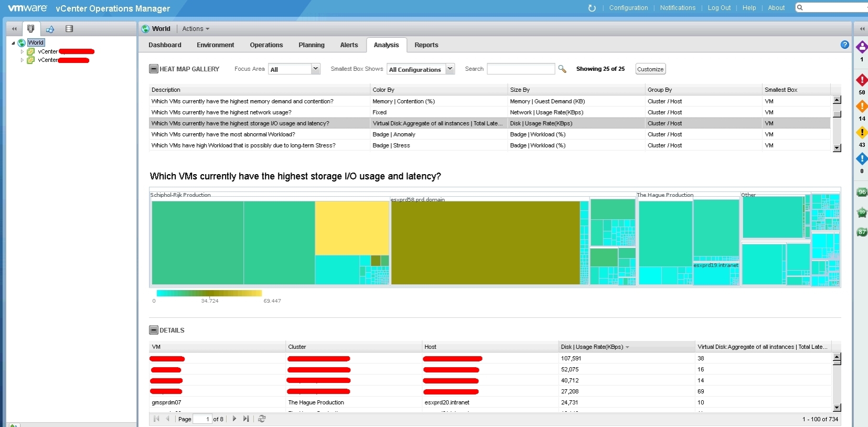The width and height of the screenshot is (868, 427).
Task: Open the Planning tab
Action: pos(312,45)
